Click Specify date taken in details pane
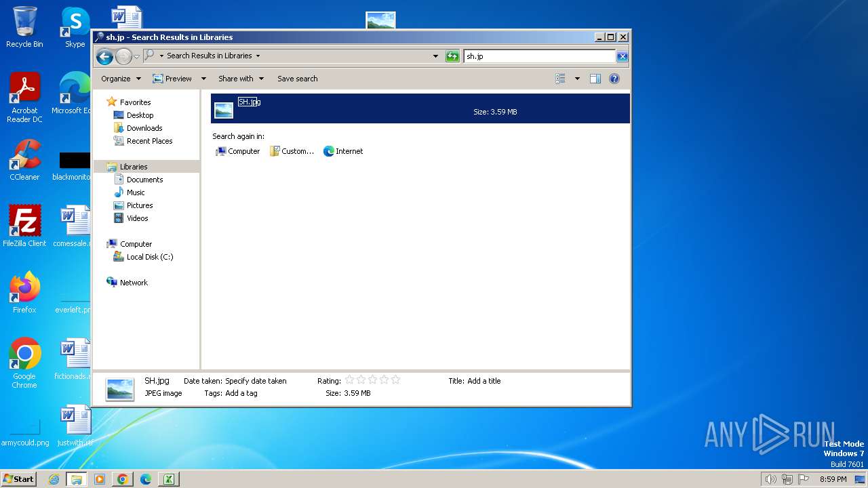 [x=256, y=381]
